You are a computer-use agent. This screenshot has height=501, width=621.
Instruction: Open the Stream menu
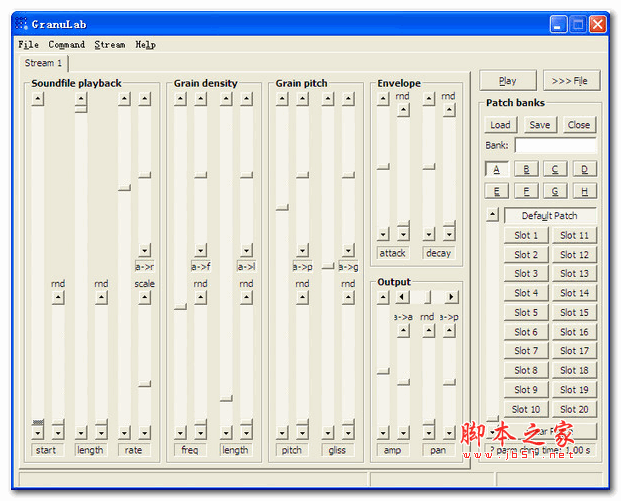pos(110,45)
